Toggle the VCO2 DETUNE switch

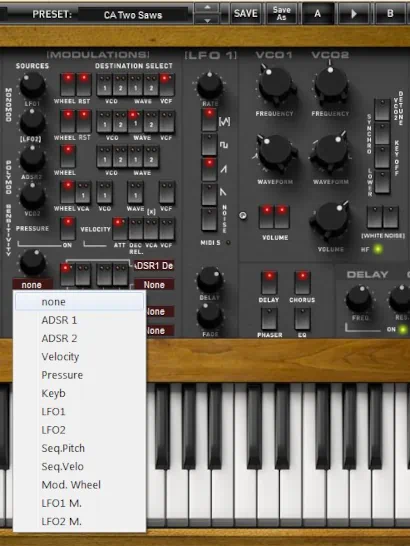pyautogui.click(x=382, y=110)
